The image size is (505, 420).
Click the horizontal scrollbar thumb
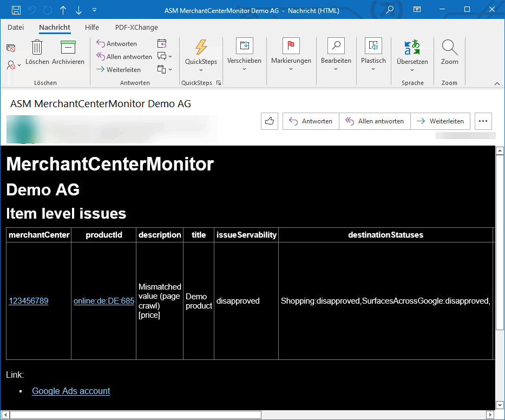click(x=135, y=415)
